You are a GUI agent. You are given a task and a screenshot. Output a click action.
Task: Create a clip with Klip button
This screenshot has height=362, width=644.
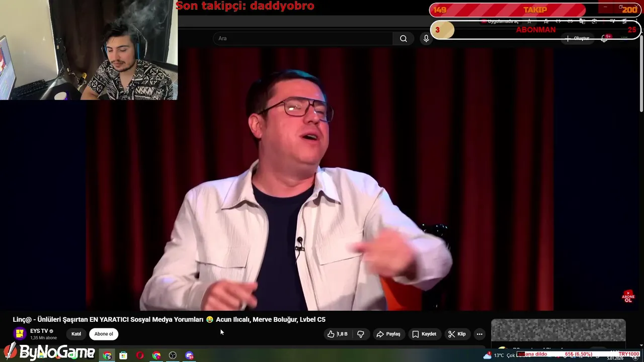point(457,334)
